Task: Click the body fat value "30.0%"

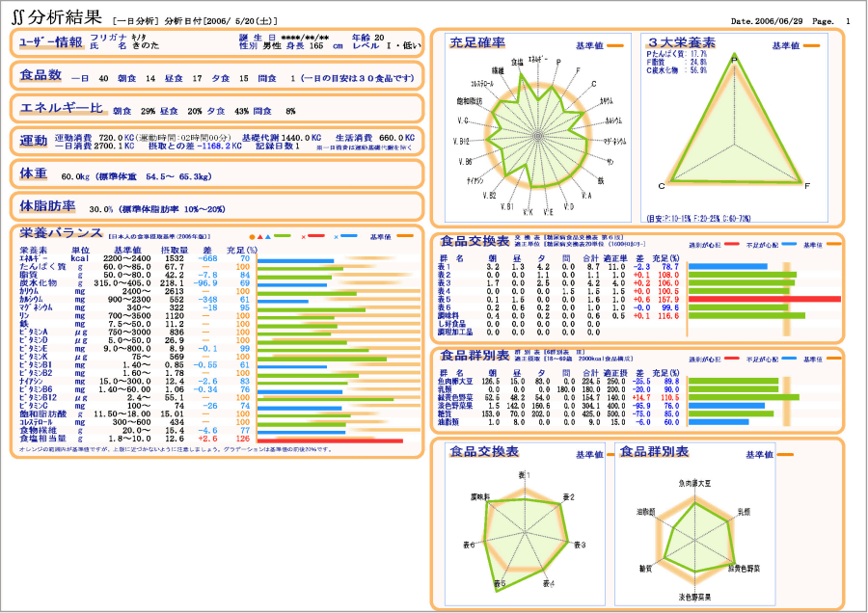Action: [x=100, y=210]
